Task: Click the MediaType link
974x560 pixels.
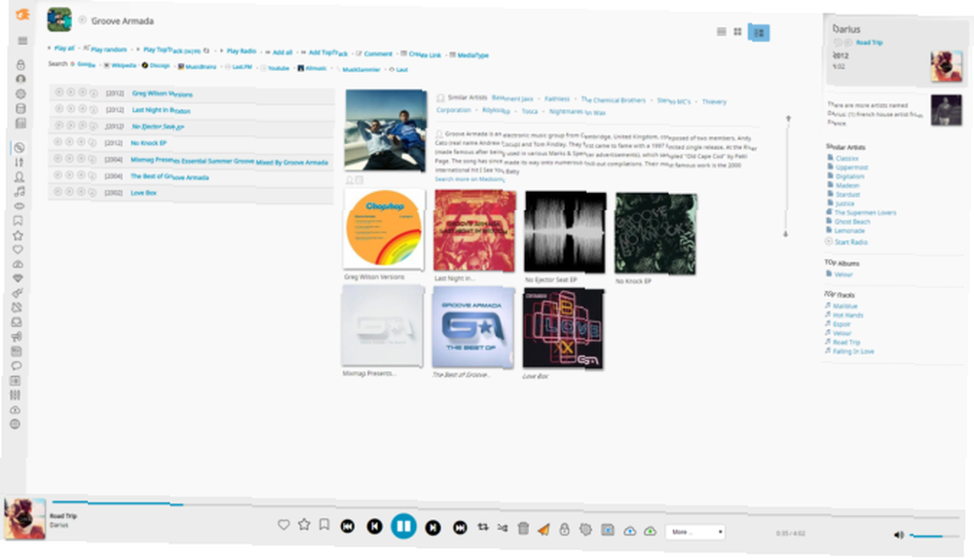Action: click(472, 56)
